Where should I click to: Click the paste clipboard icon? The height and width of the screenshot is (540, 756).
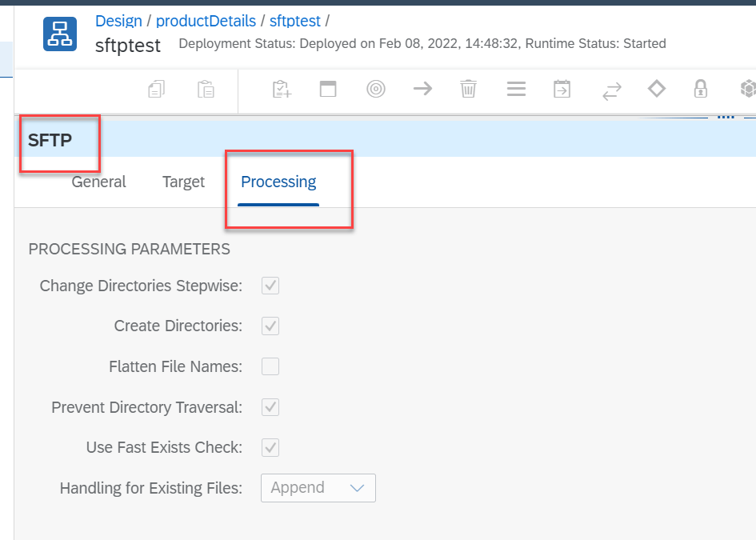(x=206, y=89)
